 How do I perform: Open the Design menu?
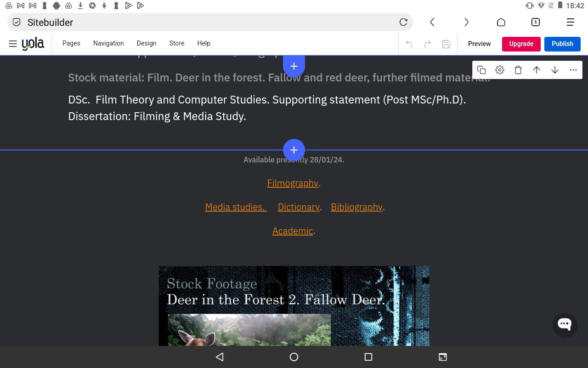pyautogui.click(x=147, y=43)
